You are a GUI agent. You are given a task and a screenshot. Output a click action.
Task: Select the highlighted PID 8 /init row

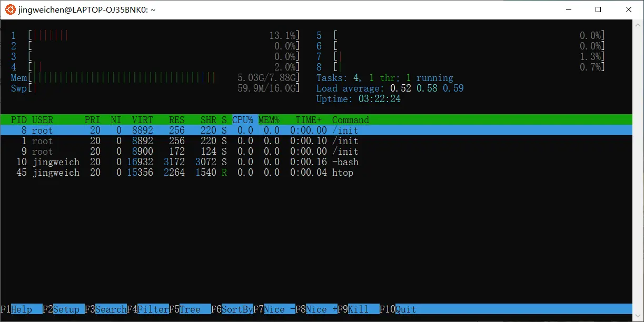[316, 130]
